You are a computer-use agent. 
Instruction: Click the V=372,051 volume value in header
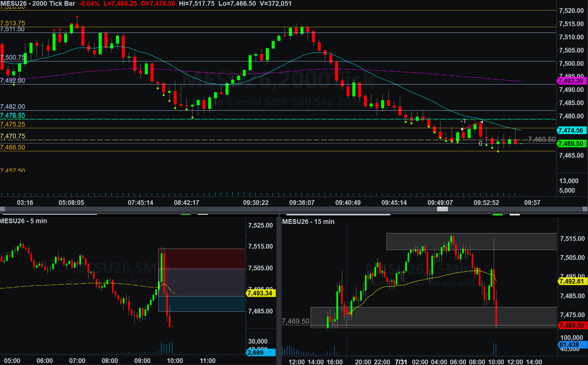tap(276, 4)
